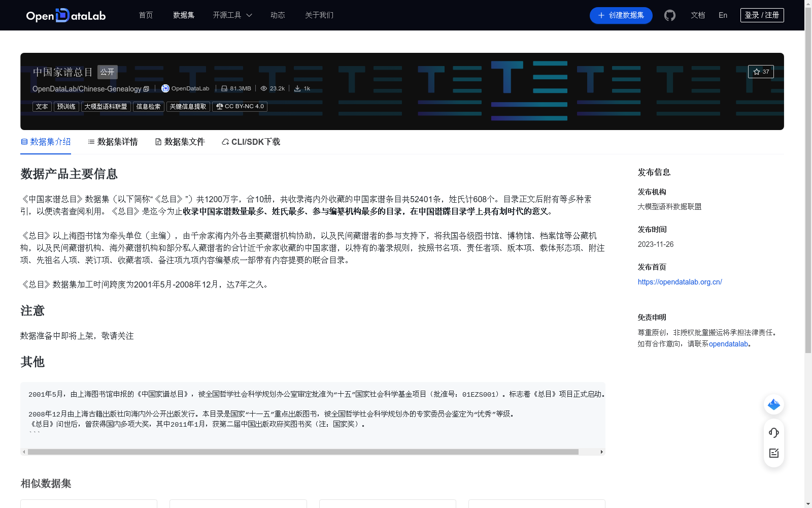Copy dataset name via copy icon
The width and height of the screenshot is (812, 508).
pyautogui.click(x=146, y=89)
